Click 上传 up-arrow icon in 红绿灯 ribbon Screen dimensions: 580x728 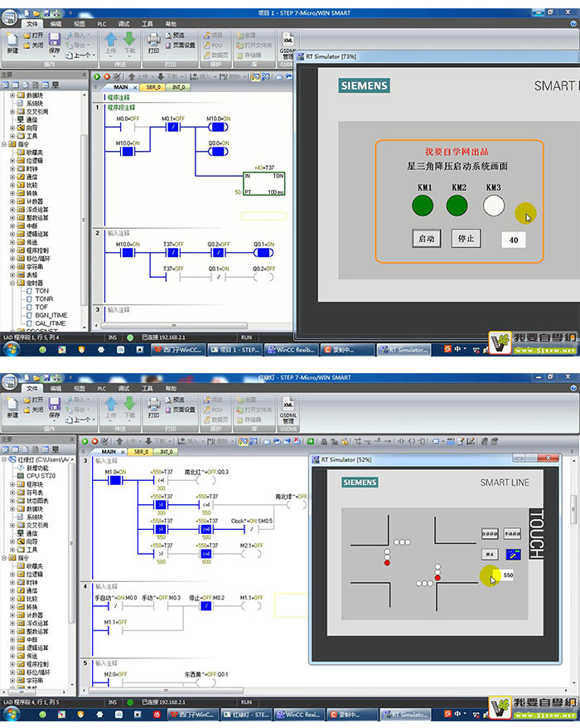111,405
